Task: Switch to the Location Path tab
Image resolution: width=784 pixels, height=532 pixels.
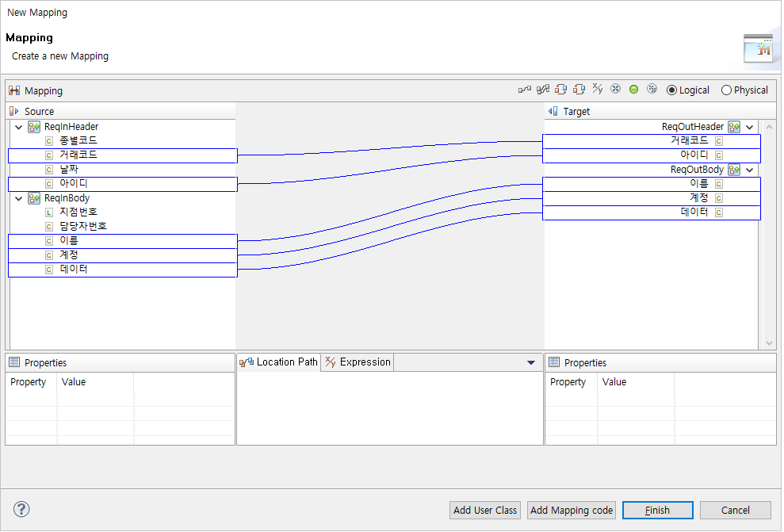Action: [279, 362]
